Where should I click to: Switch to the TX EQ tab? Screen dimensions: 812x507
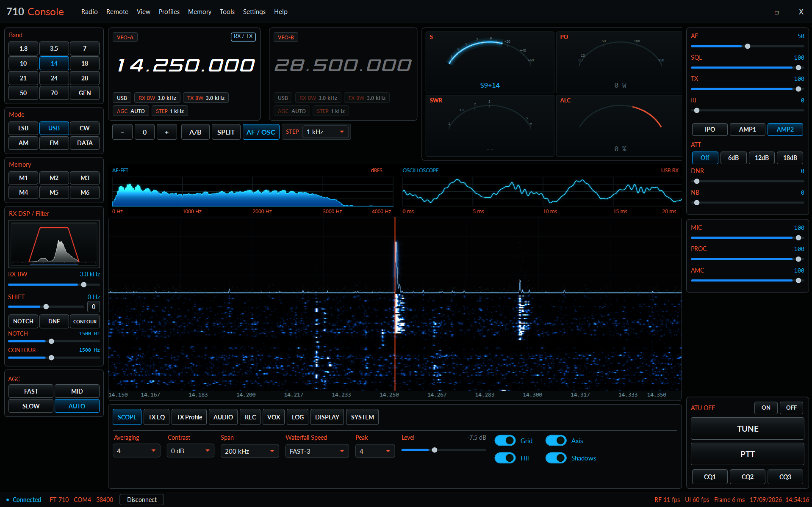pyautogui.click(x=157, y=417)
